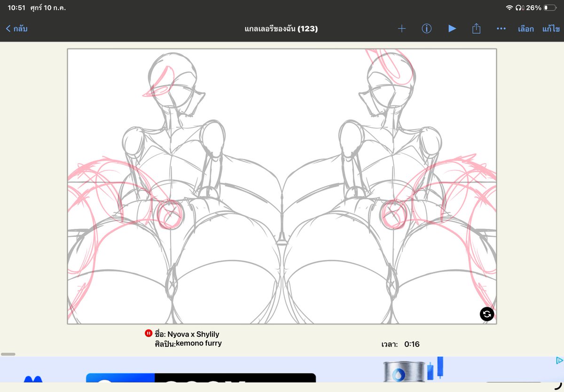Tap the headphones icon in status bar
Viewport: 564px width, 392px height.
click(518, 8)
